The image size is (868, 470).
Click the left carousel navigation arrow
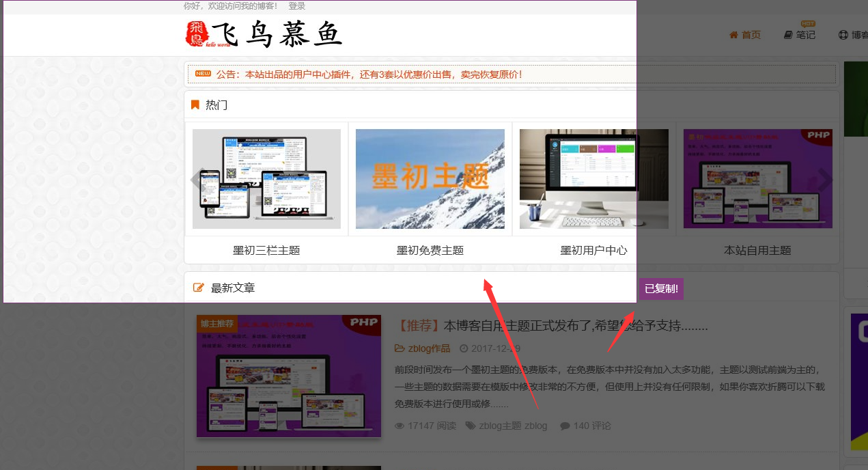click(x=195, y=179)
